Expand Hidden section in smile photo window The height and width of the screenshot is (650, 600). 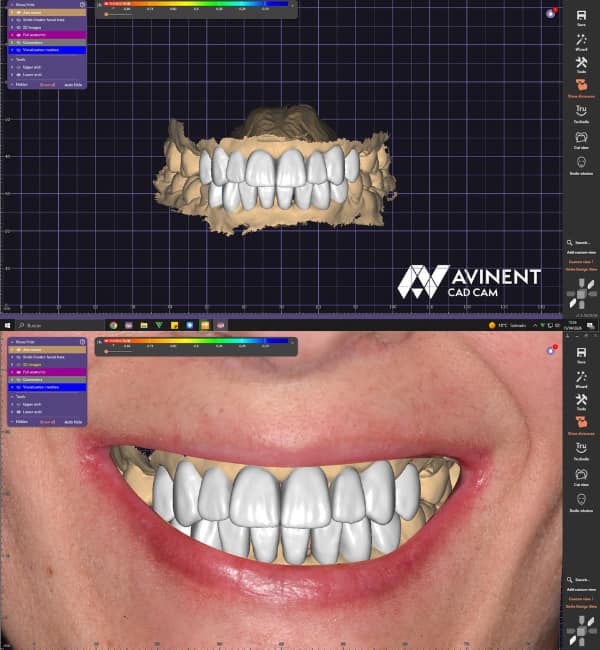tap(12, 422)
